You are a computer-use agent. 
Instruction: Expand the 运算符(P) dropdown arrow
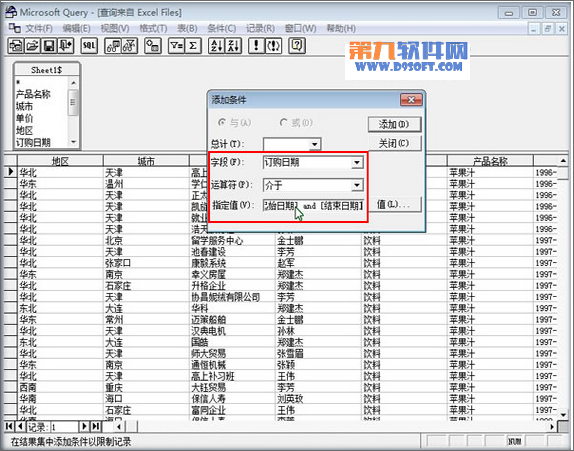[357, 185]
